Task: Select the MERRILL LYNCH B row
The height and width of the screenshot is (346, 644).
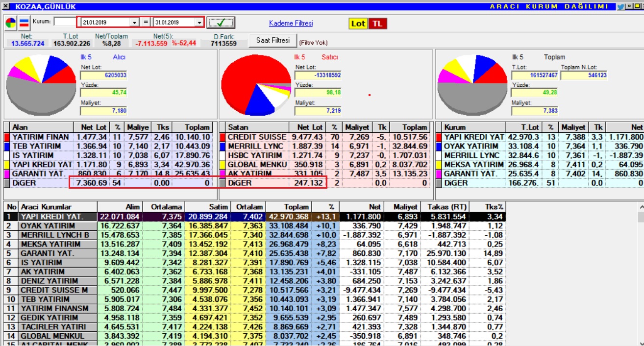Action: tap(254, 235)
